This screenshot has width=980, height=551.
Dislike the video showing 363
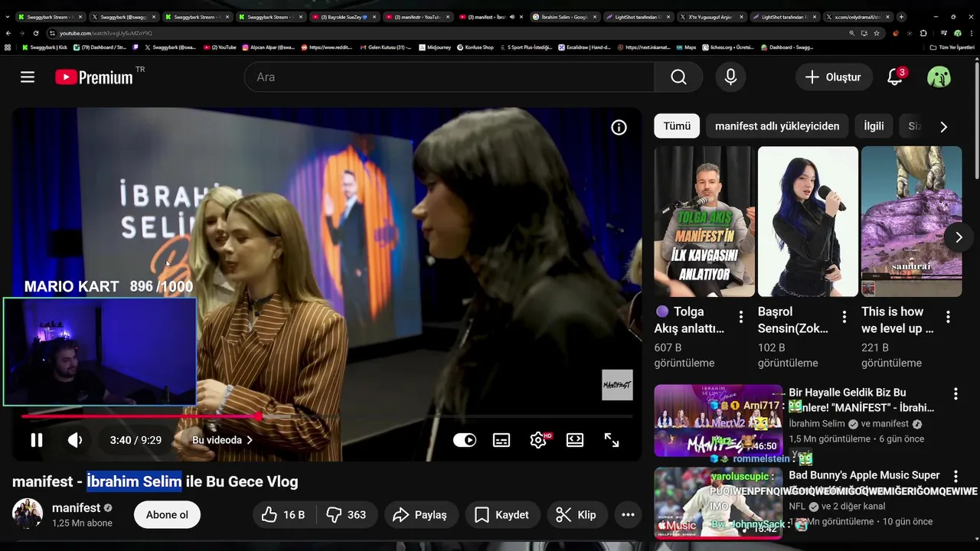pos(346,515)
